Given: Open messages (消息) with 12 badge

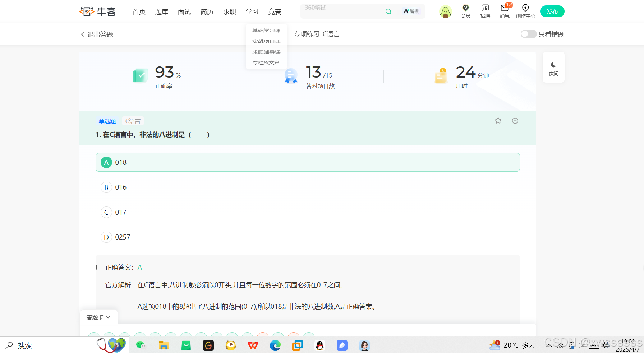Looking at the screenshot, I should [x=505, y=11].
